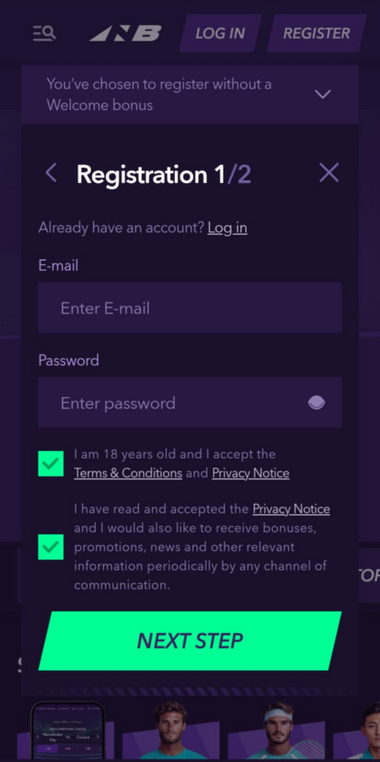Image resolution: width=380 pixels, height=762 pixels.
Task: Expand the Welcome bonus chevron
Action: [x=323, y=94]
